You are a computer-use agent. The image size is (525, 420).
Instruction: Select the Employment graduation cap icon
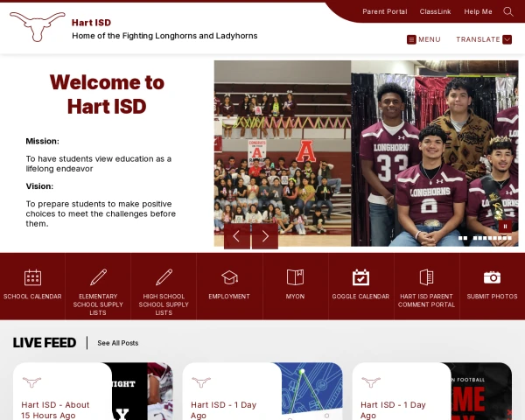click(x=229, y=277)
